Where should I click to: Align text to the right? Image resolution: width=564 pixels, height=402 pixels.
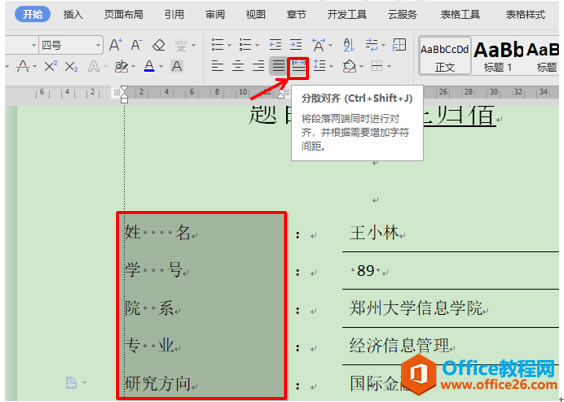[x=258, y=66]
